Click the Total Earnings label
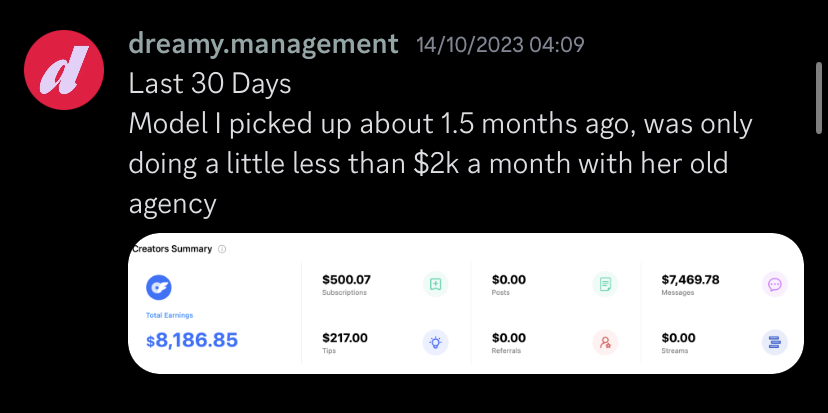 coord(170,315)
